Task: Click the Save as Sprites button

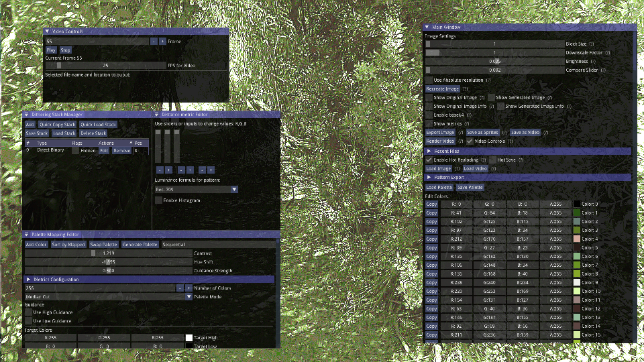Action: click(482, 132)
